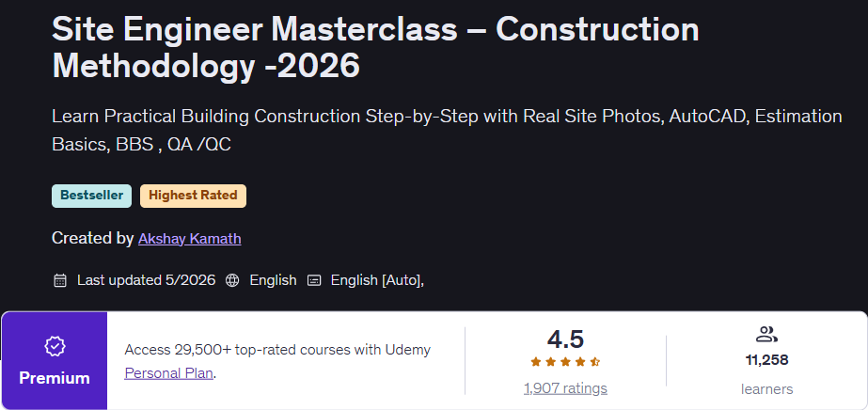Click the half-filled fifth star
The width and height of the screenshot is (868, 410).
point(595,362)
